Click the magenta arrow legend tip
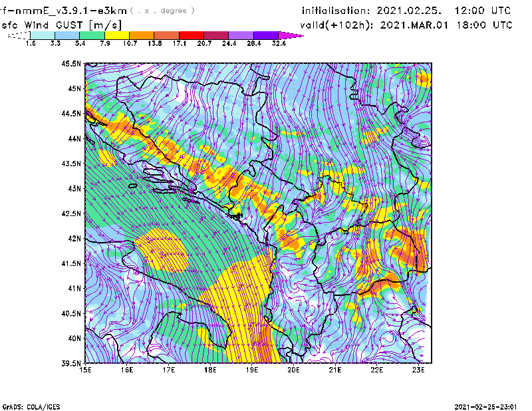 click(x=291, y=35)
